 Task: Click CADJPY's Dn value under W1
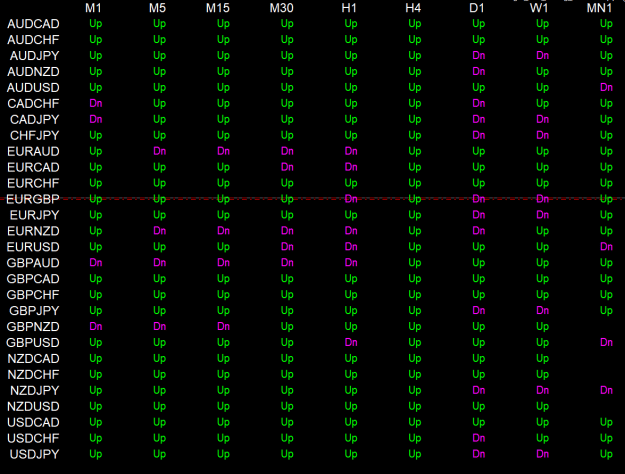(x=542, y=119)
